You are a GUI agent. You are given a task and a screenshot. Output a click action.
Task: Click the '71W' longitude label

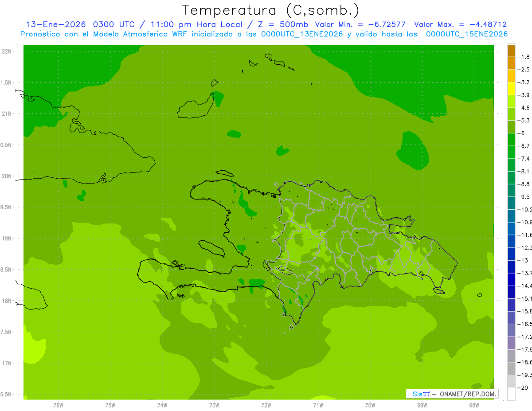[318, 405]
